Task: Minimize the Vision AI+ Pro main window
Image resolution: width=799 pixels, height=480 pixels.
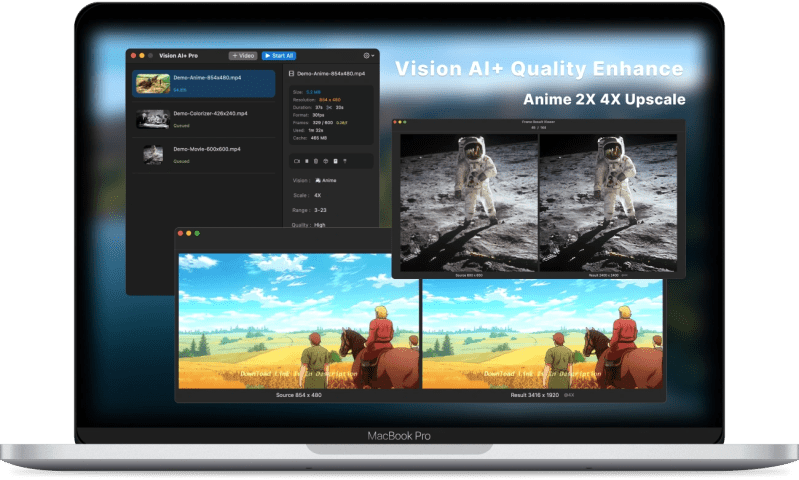Action: tap(142, 56)
